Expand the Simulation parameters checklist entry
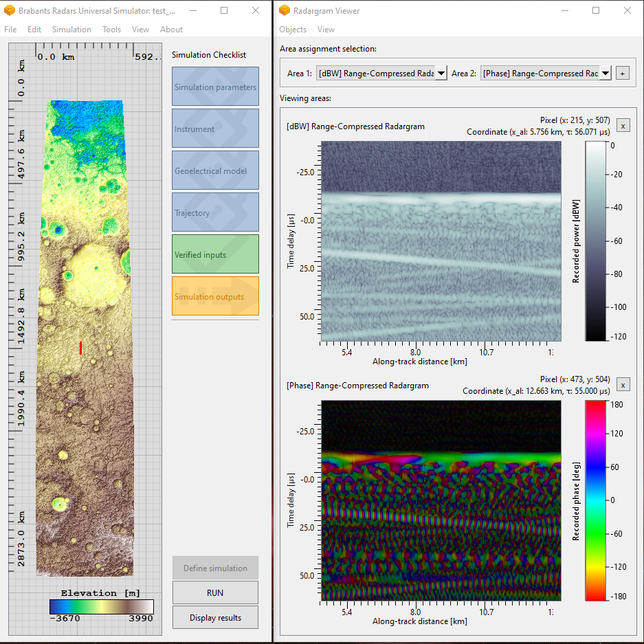 point(214,87)
